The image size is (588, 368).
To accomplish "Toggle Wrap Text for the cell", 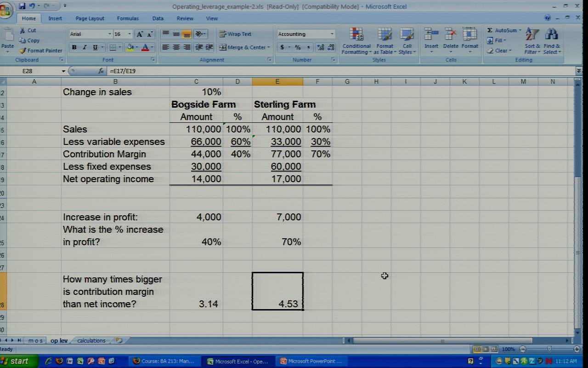I will 235,34.
